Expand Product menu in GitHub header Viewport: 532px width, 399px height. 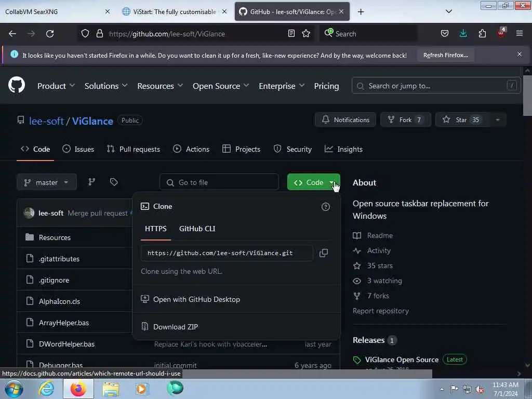pyautogui.click(x=56, y=86)
